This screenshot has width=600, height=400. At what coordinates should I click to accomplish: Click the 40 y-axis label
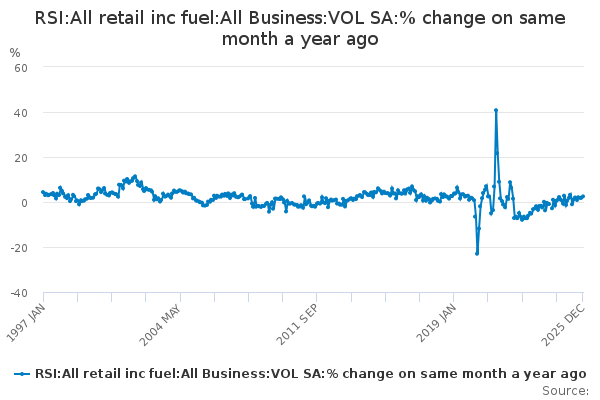21,113
